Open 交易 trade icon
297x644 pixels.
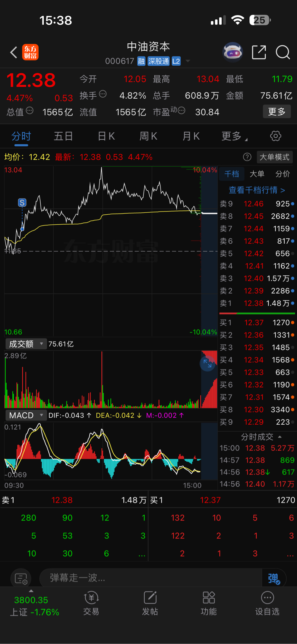(91, 603)
